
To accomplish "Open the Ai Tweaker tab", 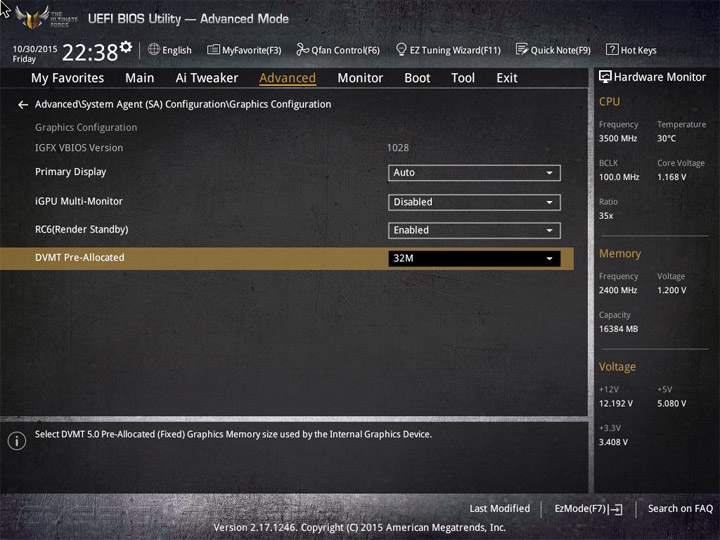I will coord(207,78).
